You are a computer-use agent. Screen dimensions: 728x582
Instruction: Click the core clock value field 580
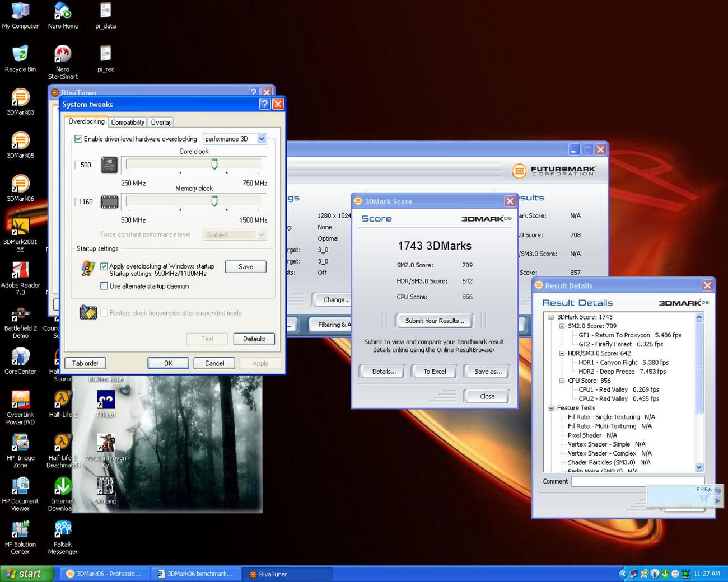(x=86, y=165)
